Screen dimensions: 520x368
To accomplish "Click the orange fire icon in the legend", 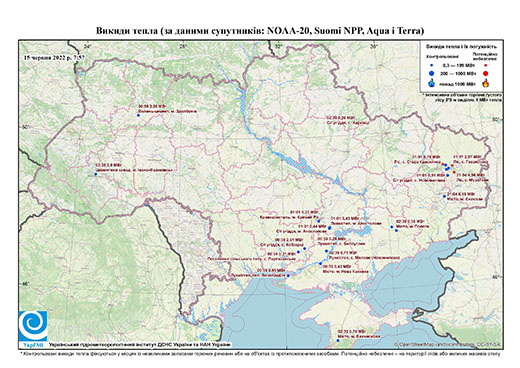I will click(486, 83).
